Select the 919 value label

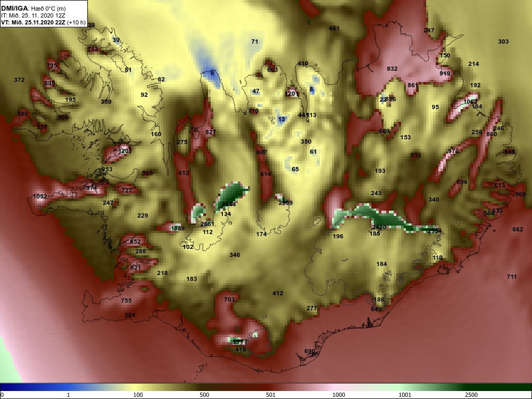tap(445, 73)
